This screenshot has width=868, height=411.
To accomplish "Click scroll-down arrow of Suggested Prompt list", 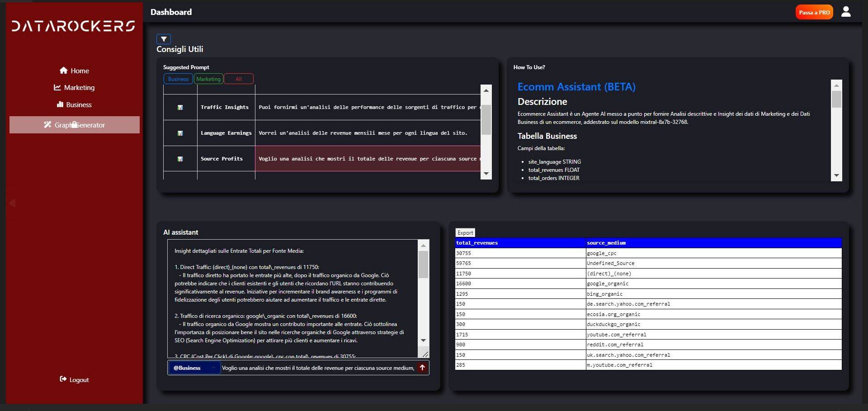I will tap(486, 174).
